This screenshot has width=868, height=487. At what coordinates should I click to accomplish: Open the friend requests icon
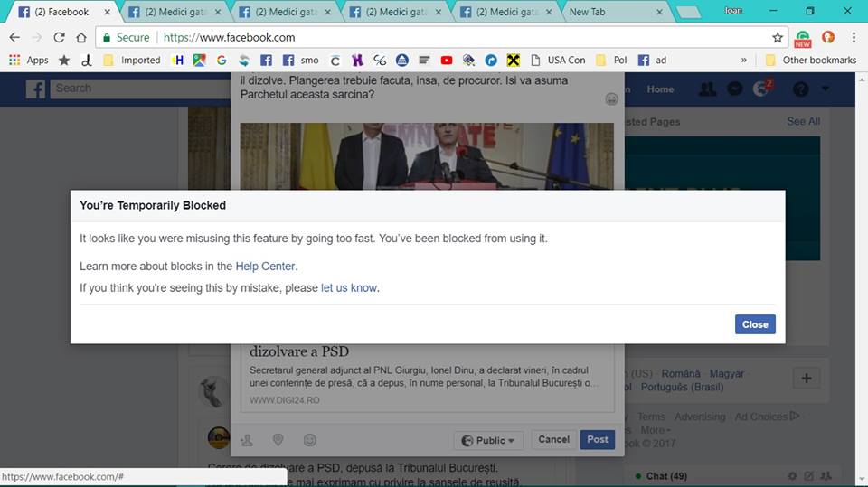pos(707,89)
